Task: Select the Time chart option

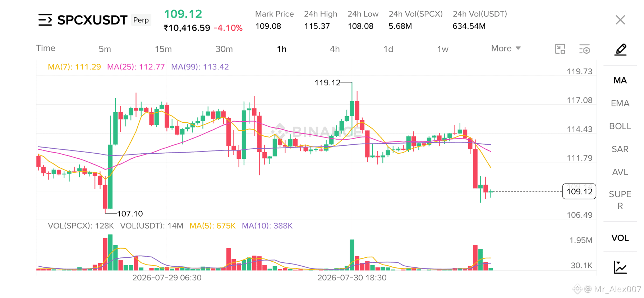Action: click(46, 48)
